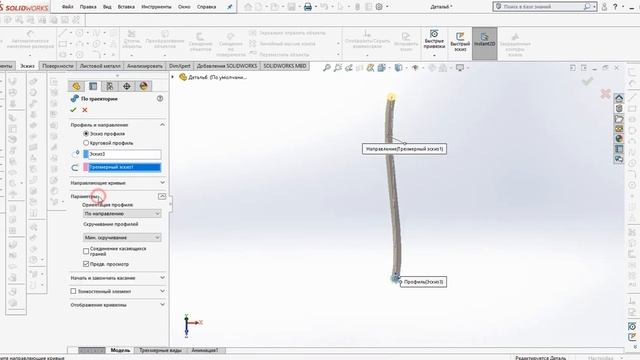Open the FeatureManager design tree tab
This screenshot has height=360, width=640.
(x=76, y=86)
